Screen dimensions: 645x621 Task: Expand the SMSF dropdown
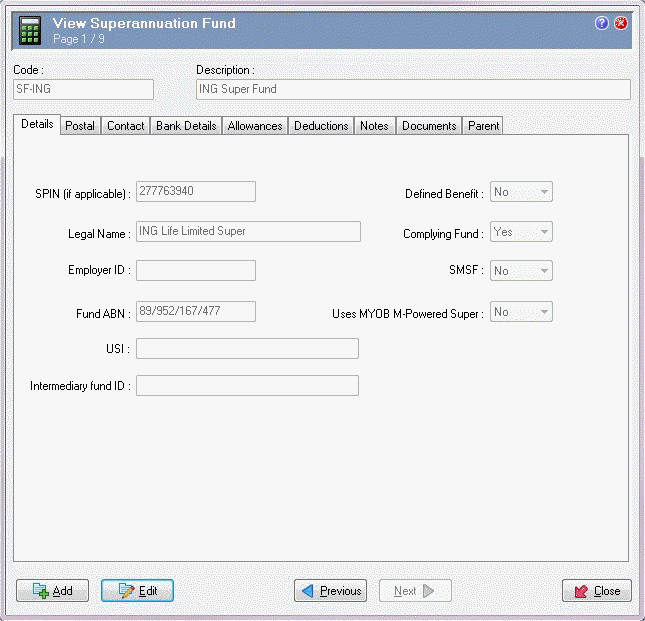coord(544,271)
